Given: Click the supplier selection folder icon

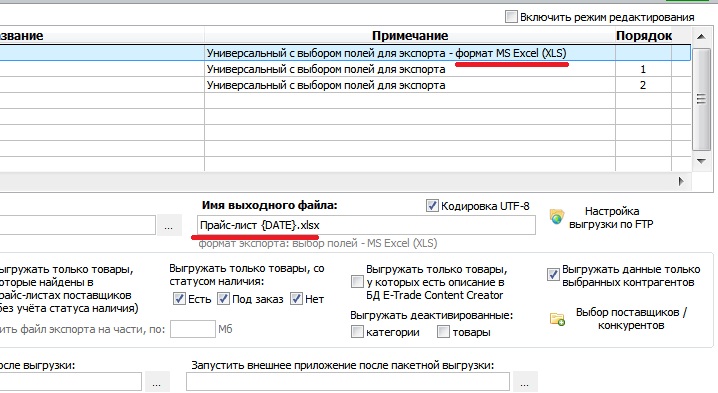Looking at the screenshot, I should coord(557,319).
